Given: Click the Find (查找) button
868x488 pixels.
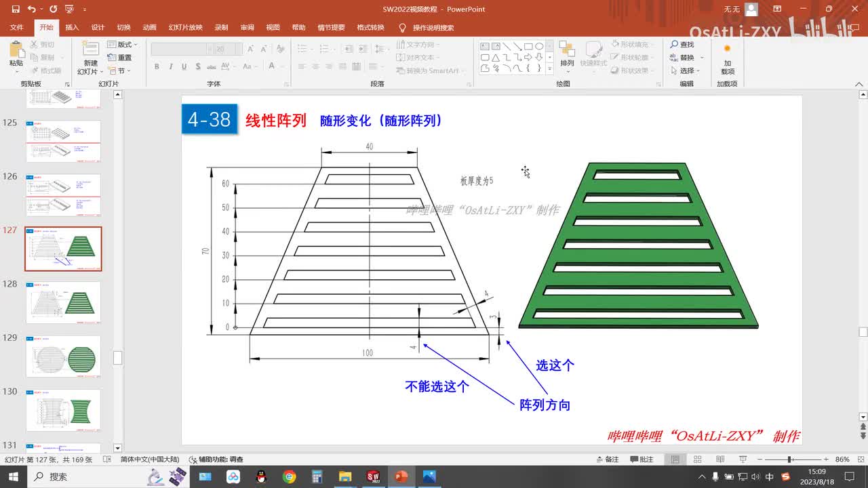Looking at the screenshot, I should [x=682, y=45].
